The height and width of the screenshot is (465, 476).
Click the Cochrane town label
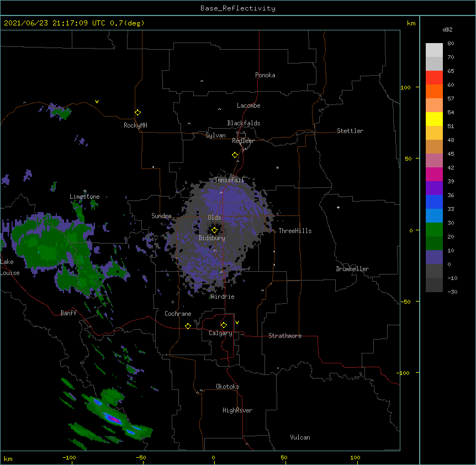pyautogui.click(x=178, y=314)
